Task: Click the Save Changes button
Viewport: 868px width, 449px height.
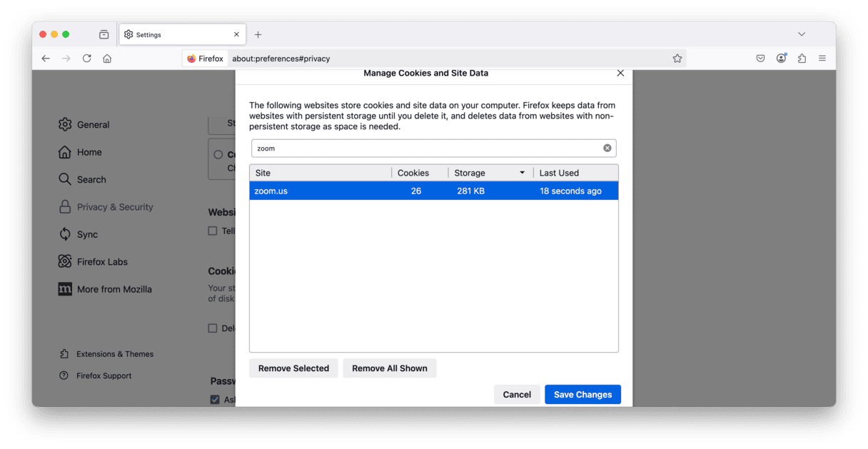Action: click(582, 395)
